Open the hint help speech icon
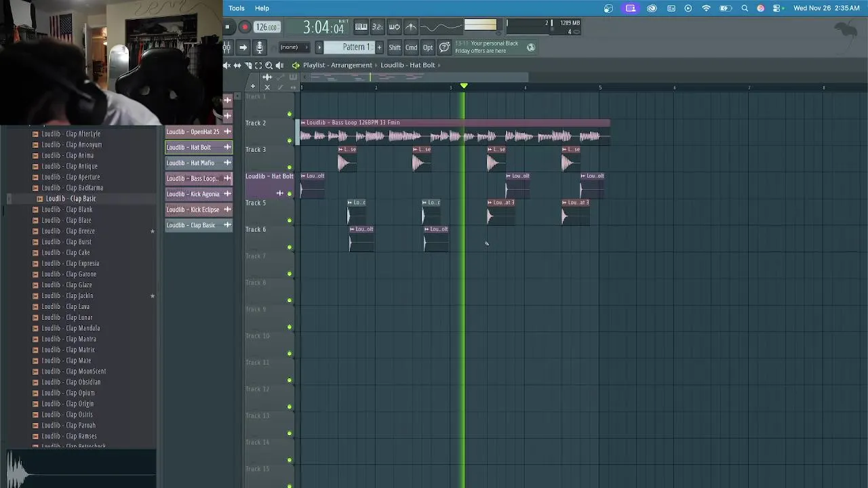This screenshot has height=488, width=868. pyautogui.click(x=444, y=47)
